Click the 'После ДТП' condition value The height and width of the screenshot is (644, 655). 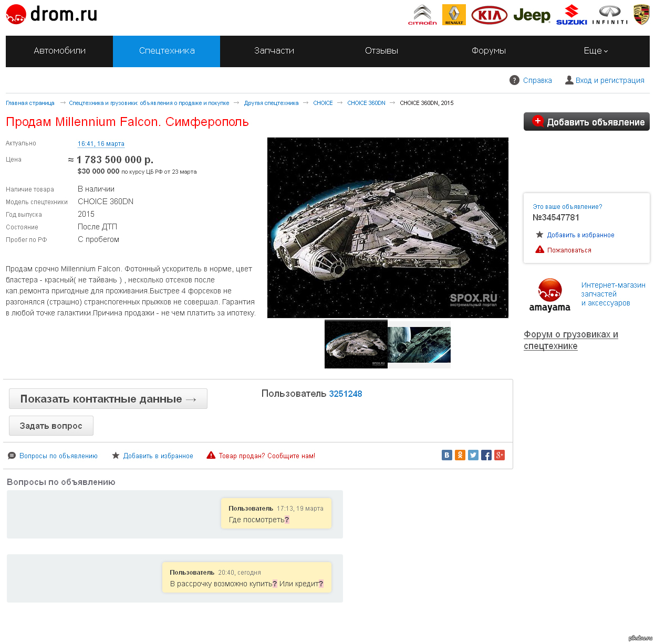click(x=97, y=227)
